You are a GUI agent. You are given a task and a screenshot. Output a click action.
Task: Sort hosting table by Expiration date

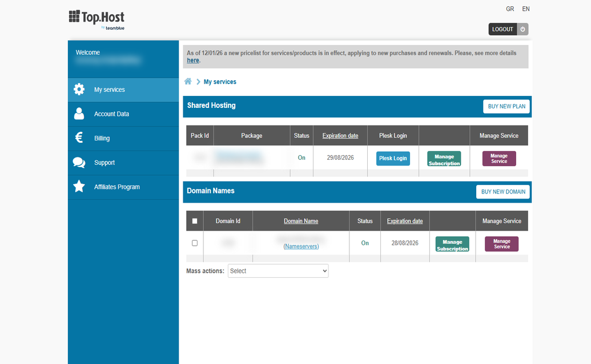pyautogui.click(x=340, y=136)
